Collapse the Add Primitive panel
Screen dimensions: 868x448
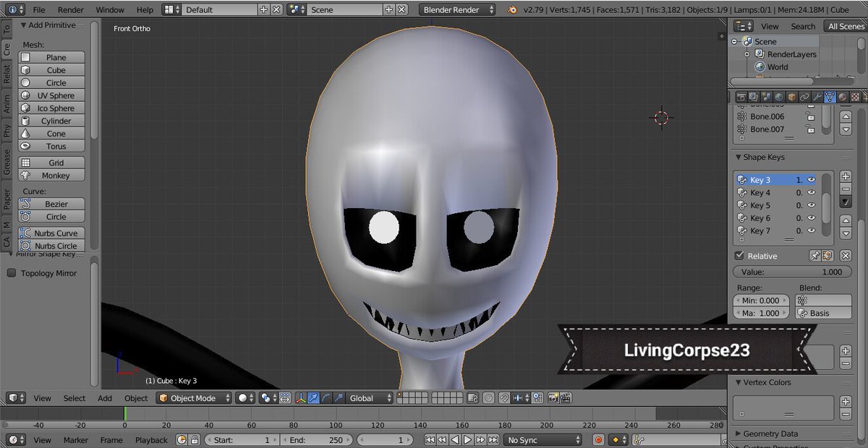[x=23, y=25]
